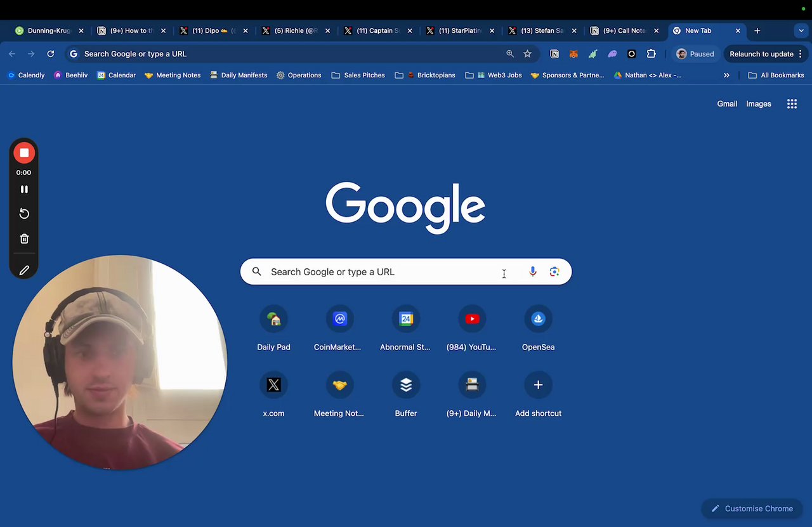Open the MetaMask fox extension
Image resolution: width=812 pixels, height=527 pixels.
(x=573, y=54)
